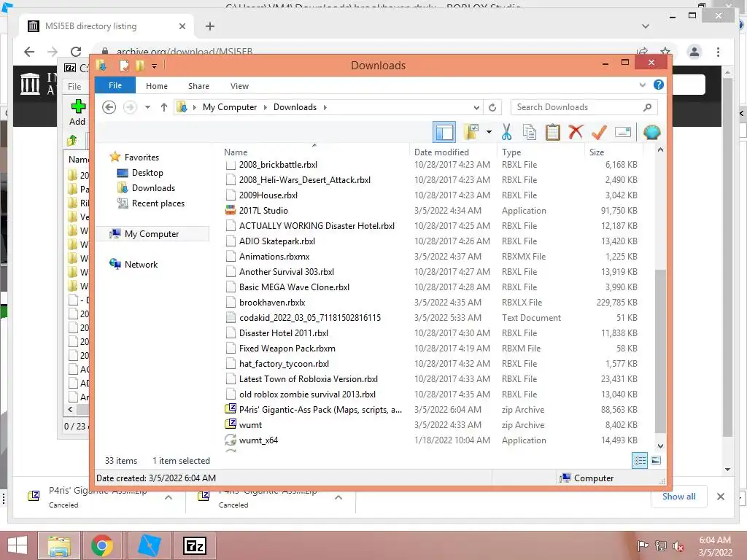Image resolution: width=747 pixels, height=560 pixels.
Task: Click the Classic Shell shell icon
Action: pos(651,132)
